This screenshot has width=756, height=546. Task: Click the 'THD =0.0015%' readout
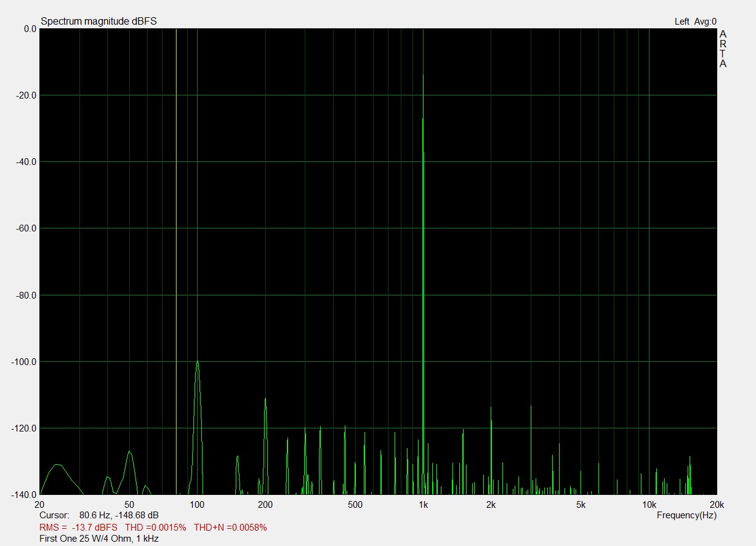click(x=156, y=528)
